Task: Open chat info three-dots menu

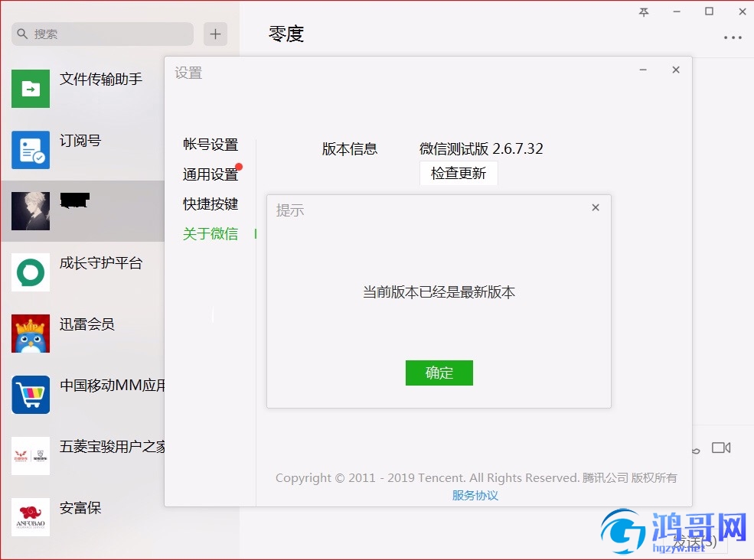Action: 733,37
